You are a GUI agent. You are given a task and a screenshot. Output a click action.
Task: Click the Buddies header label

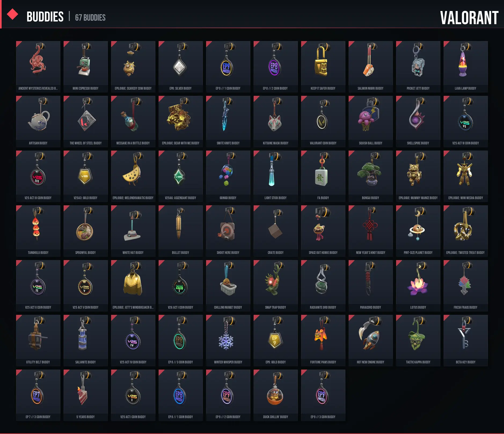[45, 17]
